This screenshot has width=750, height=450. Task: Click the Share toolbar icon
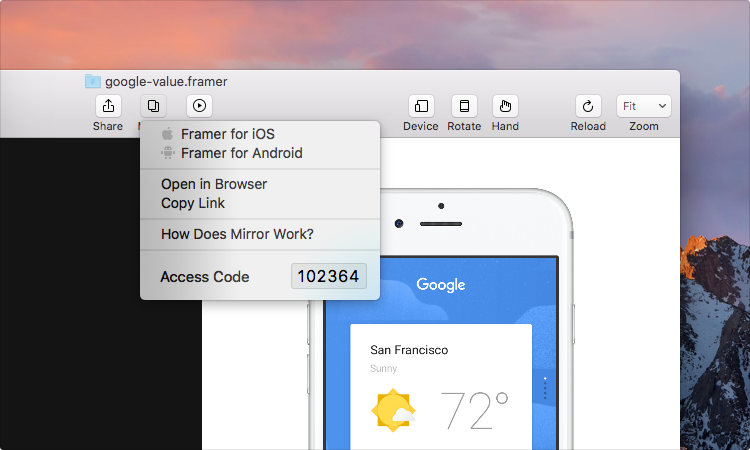(108, 106)
